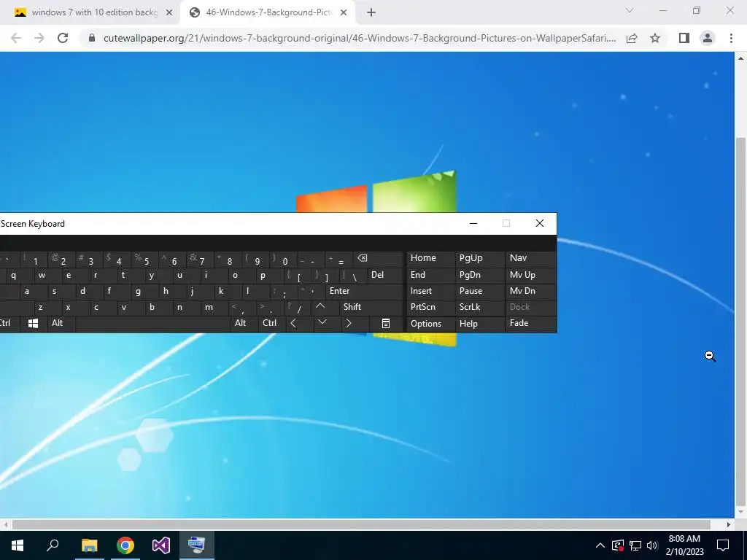The height and width of the screenshot is (560, 747).
Task: Close the 'windows 7 with 10 edition' tab
Action: (169, 13)
